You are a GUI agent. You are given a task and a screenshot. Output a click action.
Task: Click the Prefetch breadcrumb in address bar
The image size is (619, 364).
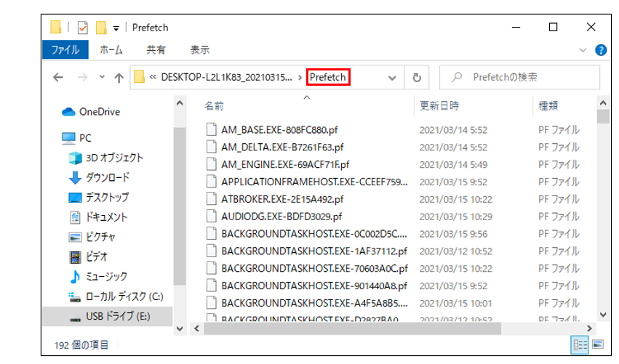click(x=327, y=77)
